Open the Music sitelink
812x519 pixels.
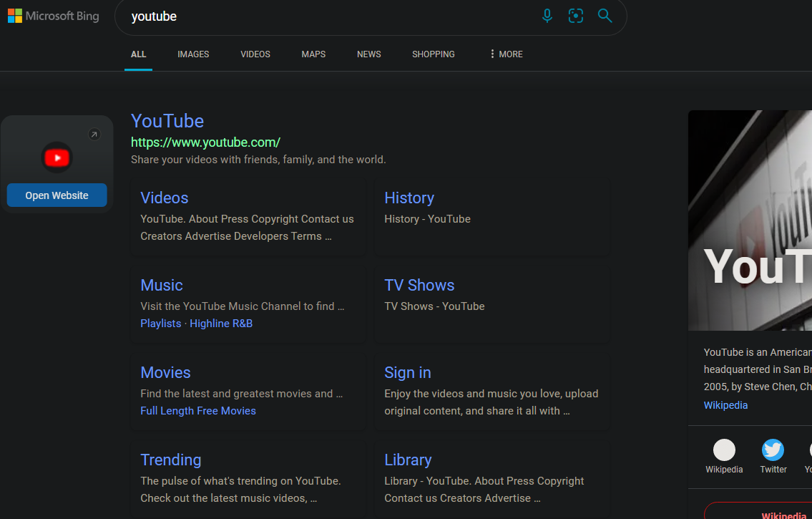pos(162,286)
